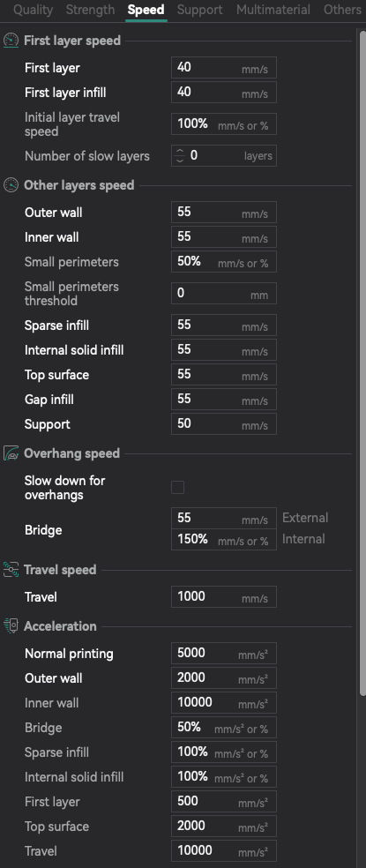The width and height of the screenshot is (366, 868).
Task: Click the vertical scrollbar on the right
Action: [362, 363]
